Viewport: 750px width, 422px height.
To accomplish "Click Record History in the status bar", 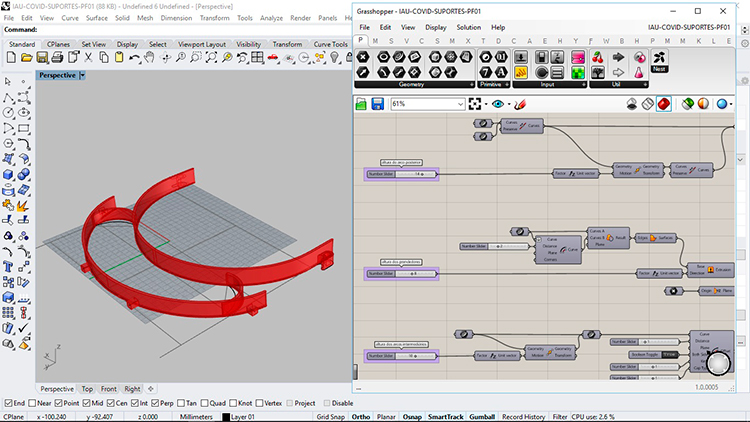I will click(x=523, y=417).
